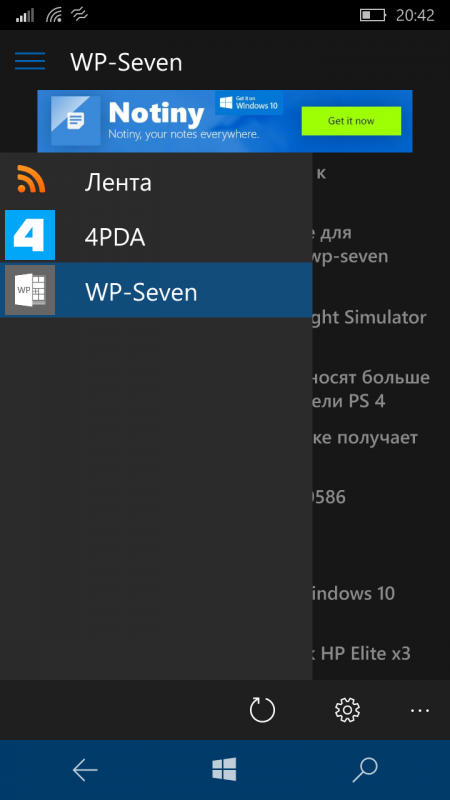Refresh the news feed
The height and width of the screenshot is (800, 450).
(262, 710)
